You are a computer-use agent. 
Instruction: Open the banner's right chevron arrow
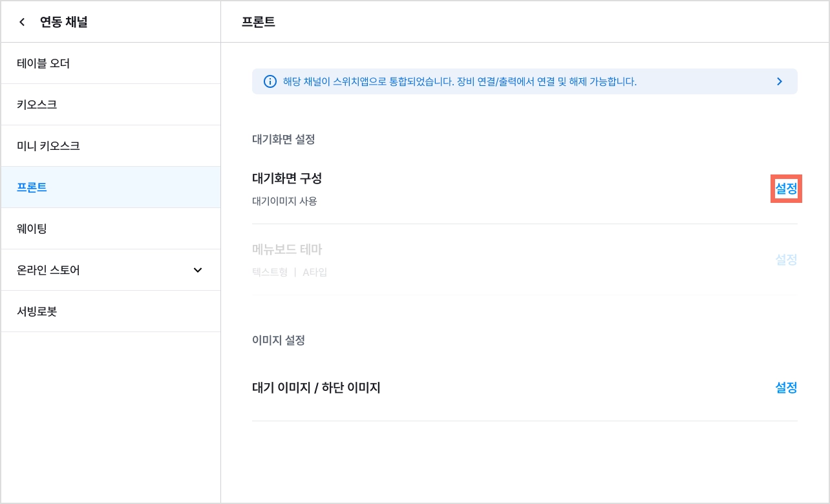point(780,81)
